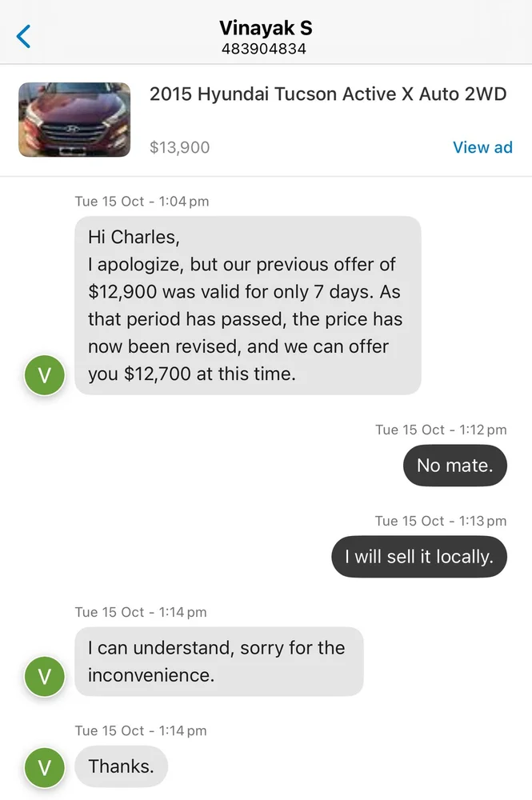Tap the 1:14 pm timestamp above "I can understand"

(141, 612)
